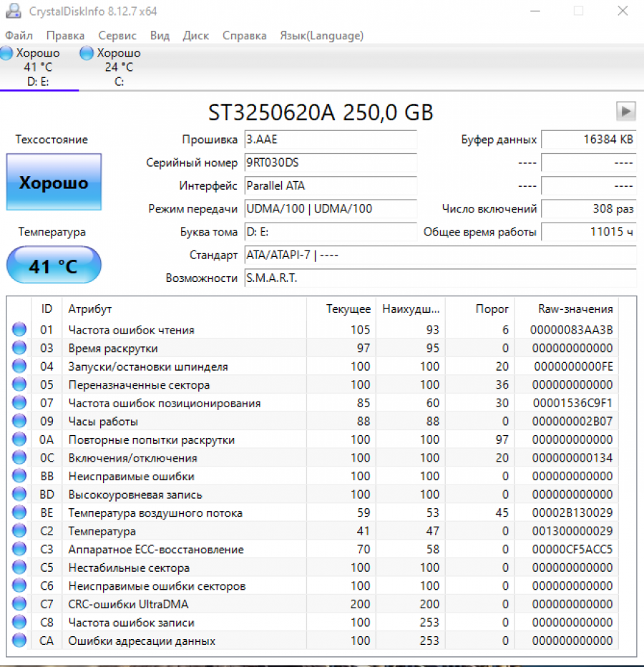Screen dimensions: 644x667
Task: Click the status orb for disk D: E:
Action: coord(6,53)
